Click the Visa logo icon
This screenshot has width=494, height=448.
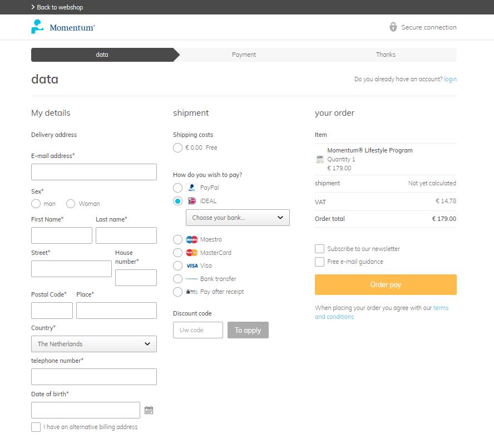[192, 266]
